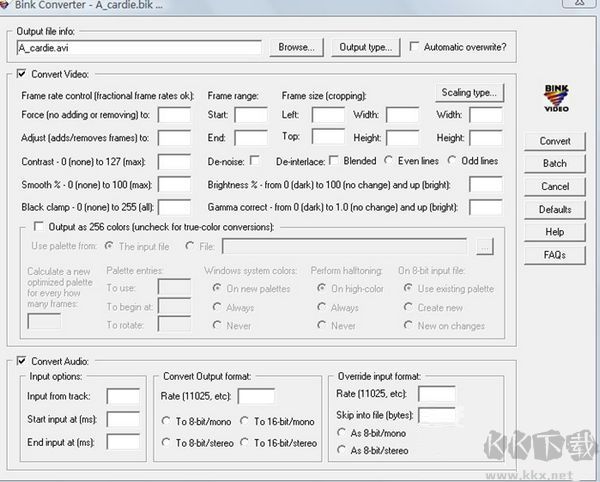Screen dimensions: 600x482
Task: Select As 8-bit/mono override format
Action: 343,432
